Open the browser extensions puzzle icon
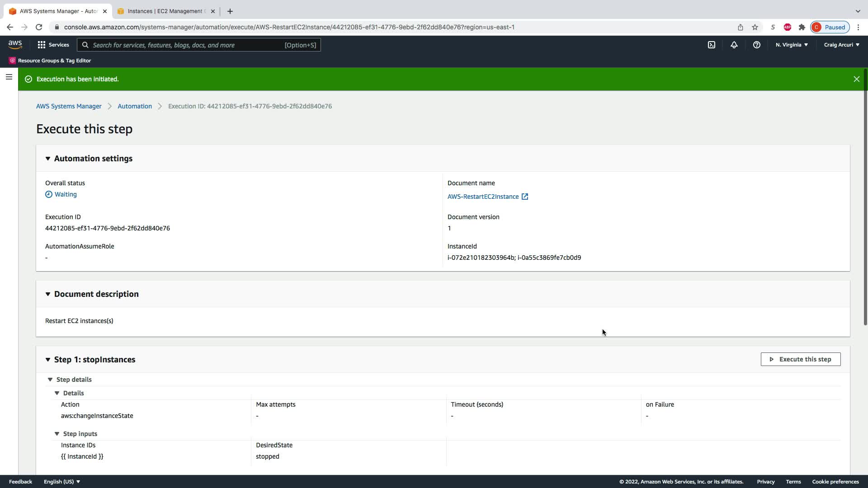Screen dimensions: 868x488 [x=802, y=27]
